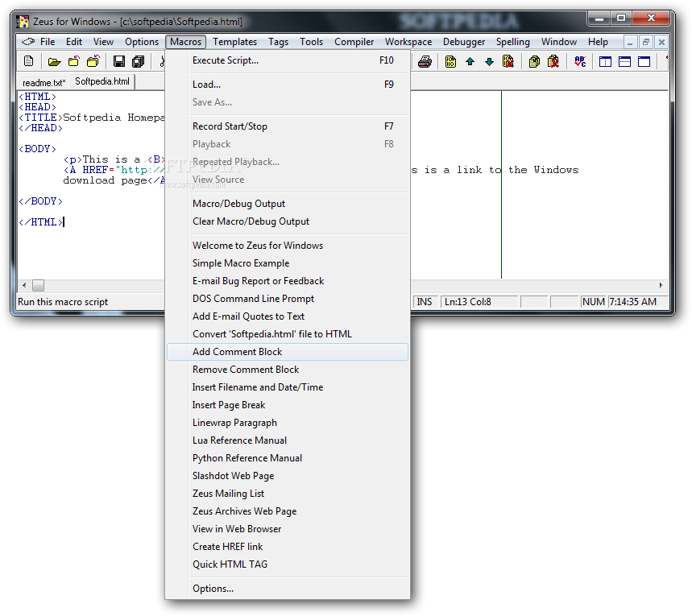Select Record Start/Stop macro entry
The image size is (692, 616).
(x=288, y=126)
